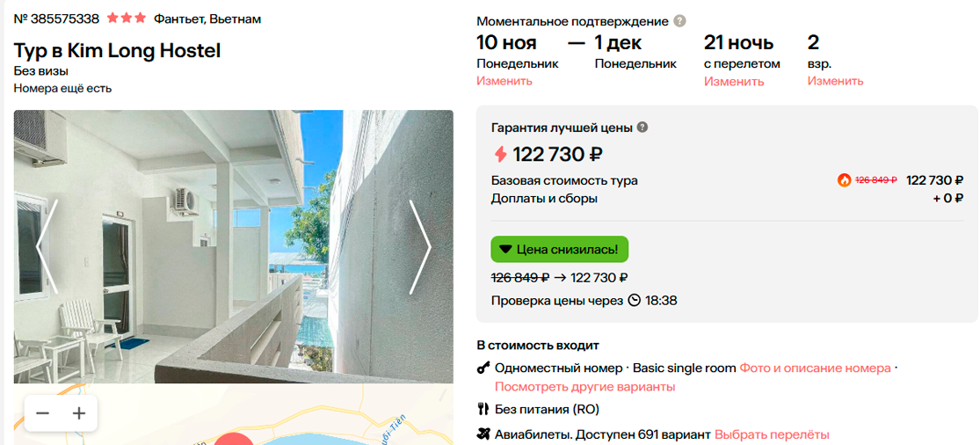Zoom out the map with minus button

42,413
